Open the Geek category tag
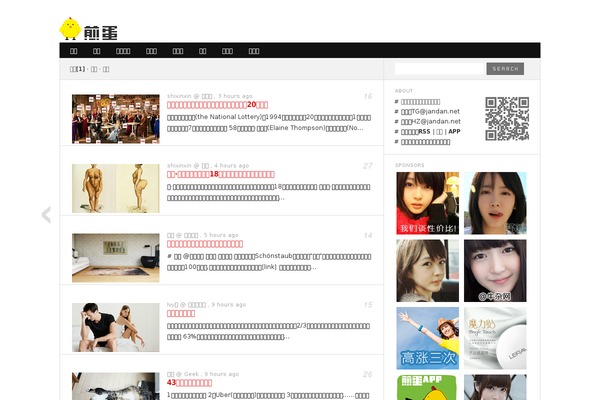This screenshot has width=600, height=400. 191,374
